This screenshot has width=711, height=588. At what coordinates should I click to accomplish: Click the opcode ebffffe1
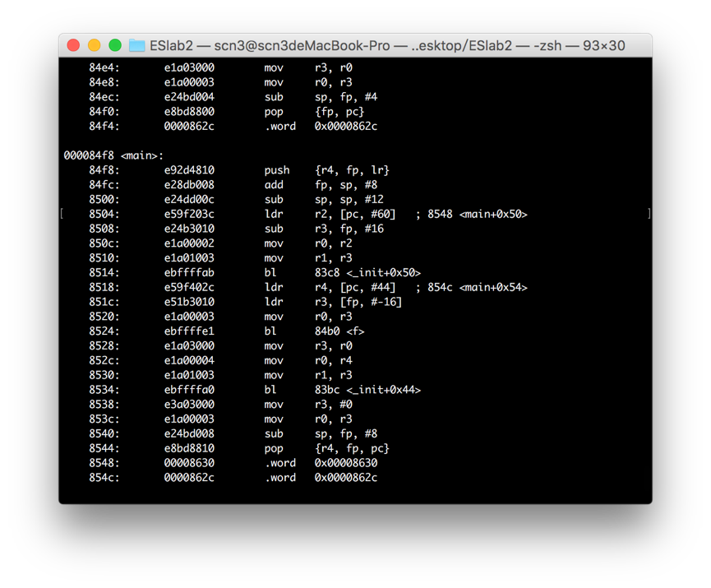[189, 331]
